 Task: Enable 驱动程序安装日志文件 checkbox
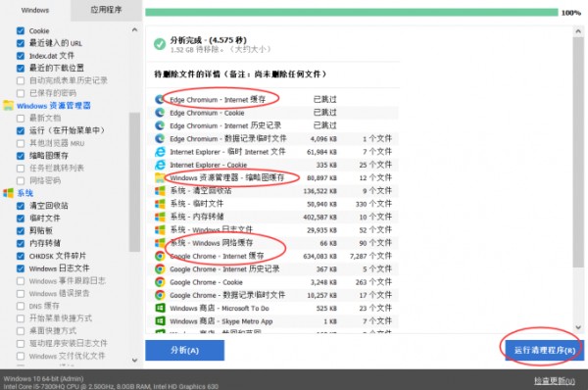tap(21, 344)
